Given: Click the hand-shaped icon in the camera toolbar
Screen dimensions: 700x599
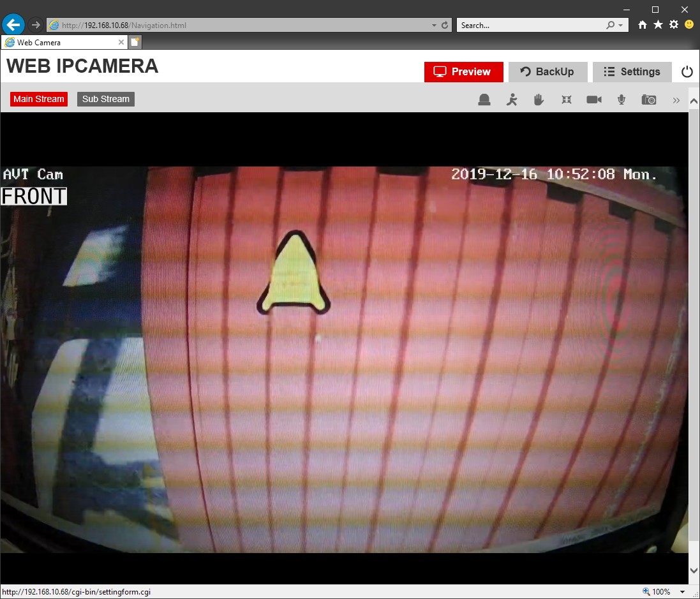Looking at the screenshot, I should tap(539, 100).
